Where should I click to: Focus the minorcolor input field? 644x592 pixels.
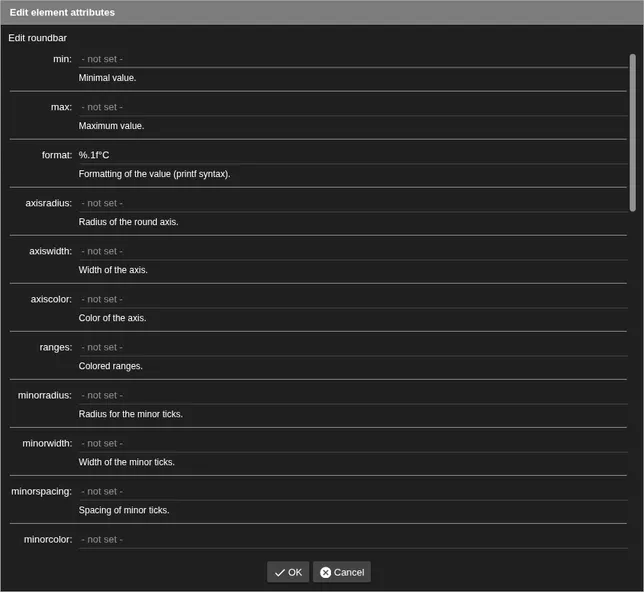[353, 540]
